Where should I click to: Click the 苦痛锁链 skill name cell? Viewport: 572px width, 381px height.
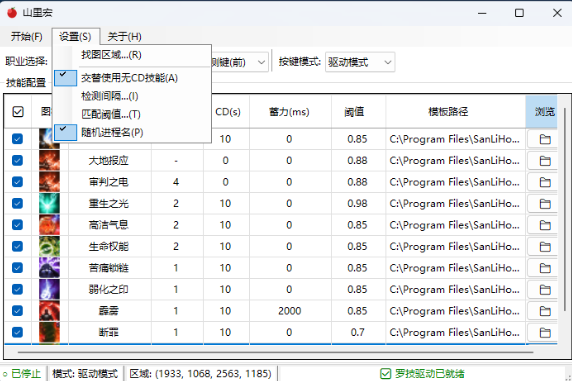109,268
